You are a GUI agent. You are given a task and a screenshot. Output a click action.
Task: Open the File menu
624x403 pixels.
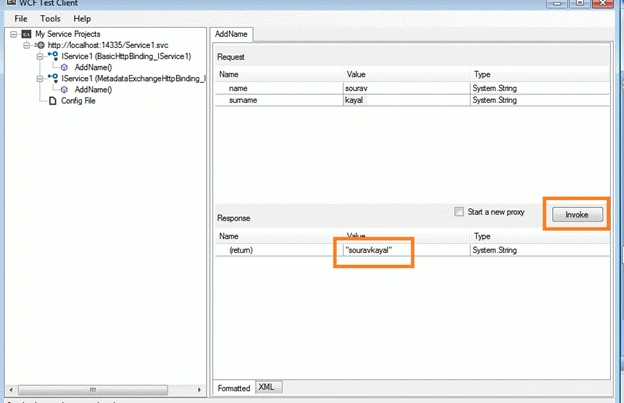pyautogui.click(x=21, y=19)
